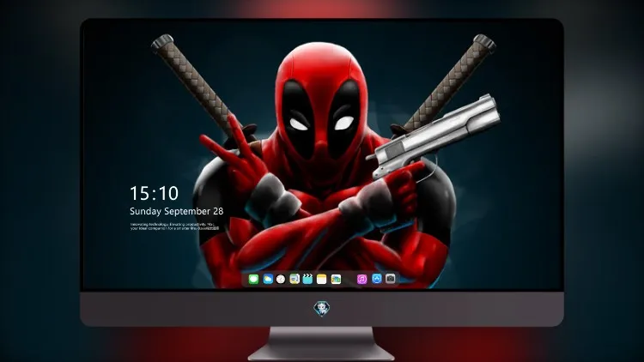The width and height of the screenshot is (644, 362).
Task: Open the Clock app in the dock
Action: pyautogui.click(x=281, y=279)
